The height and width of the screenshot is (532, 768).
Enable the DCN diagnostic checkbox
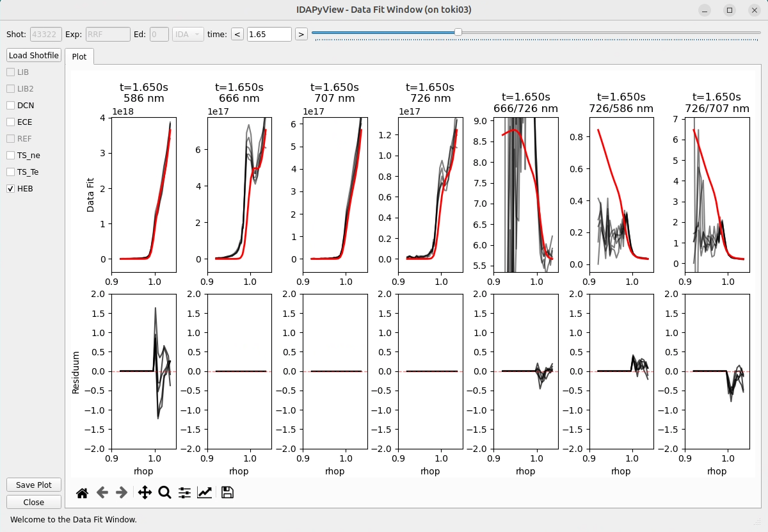coord(10,105)
